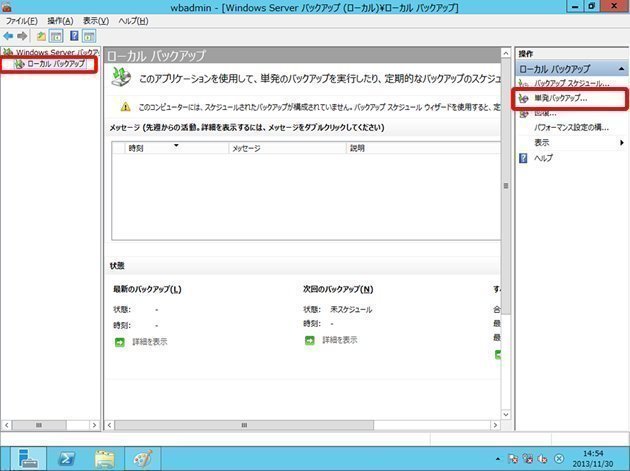This screenshot has width=630, height=471.
Task: Go back with the blue back arrow
Action: [x=8, y=36]
